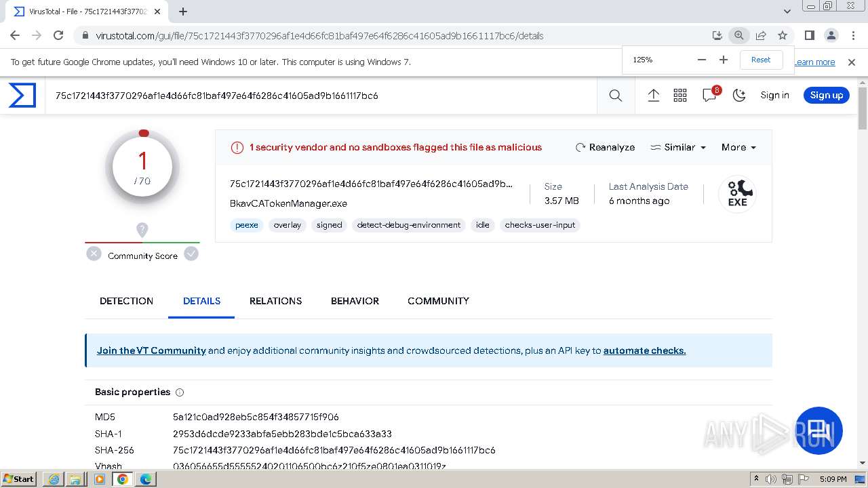868x488 pixels.
Task: Click the idle tag
Action: [482, 225]
